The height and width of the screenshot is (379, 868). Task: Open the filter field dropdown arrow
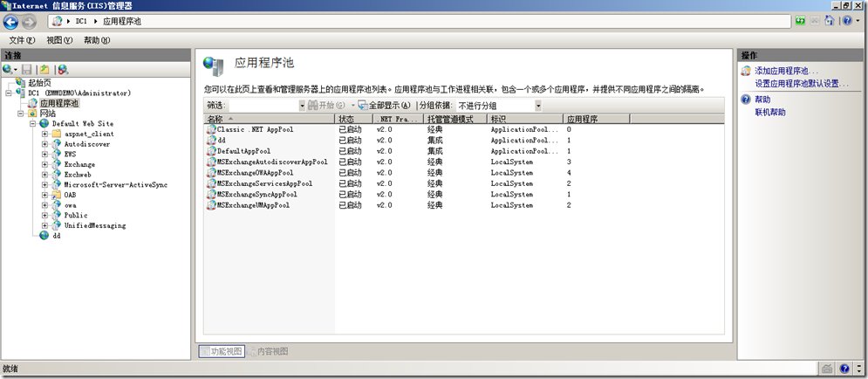[x=302, y=106]
